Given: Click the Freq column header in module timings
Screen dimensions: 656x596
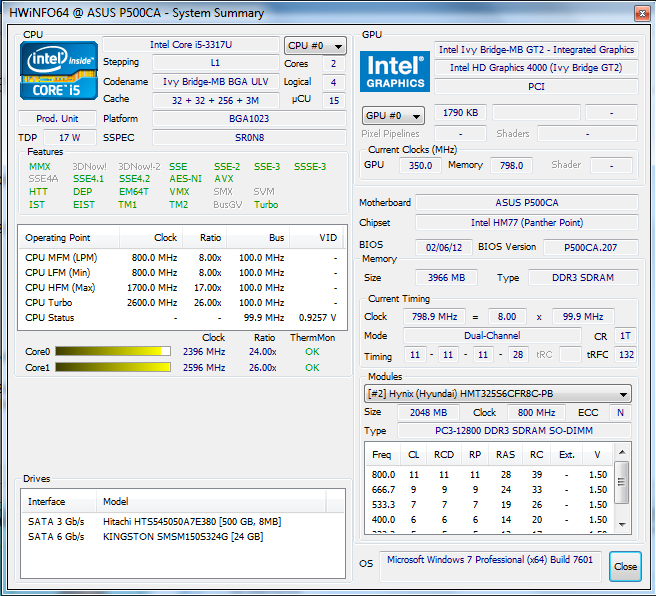Looking at the screenshot, I should [x=382, y=455].
